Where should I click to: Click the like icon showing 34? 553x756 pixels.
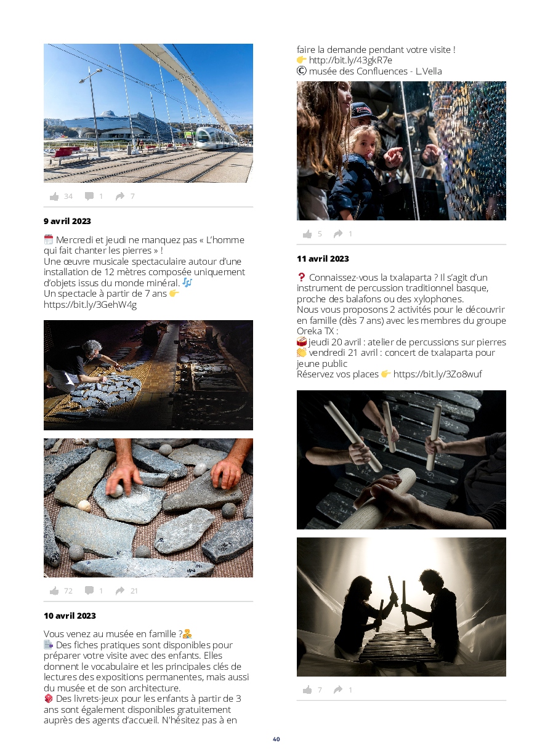pos(54,196)
